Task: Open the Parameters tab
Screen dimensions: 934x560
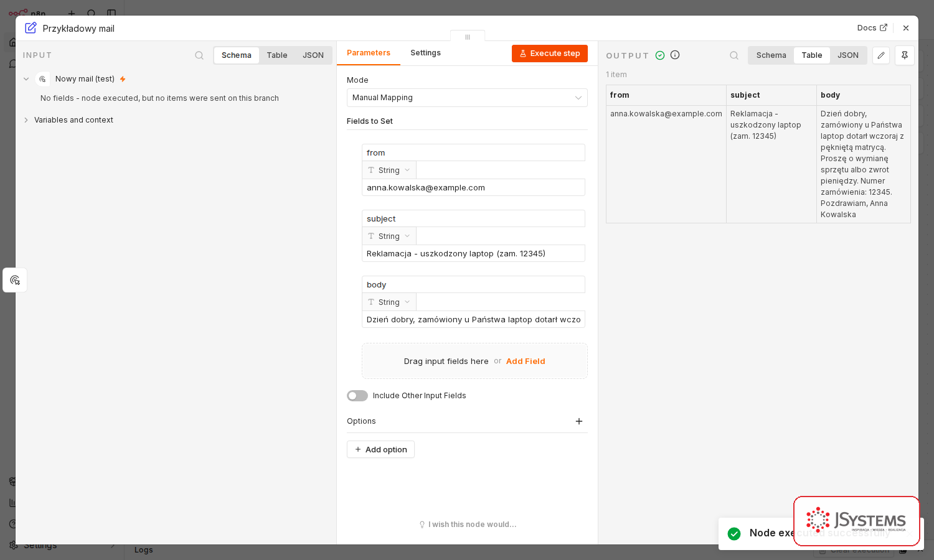Action: point(369,53)
